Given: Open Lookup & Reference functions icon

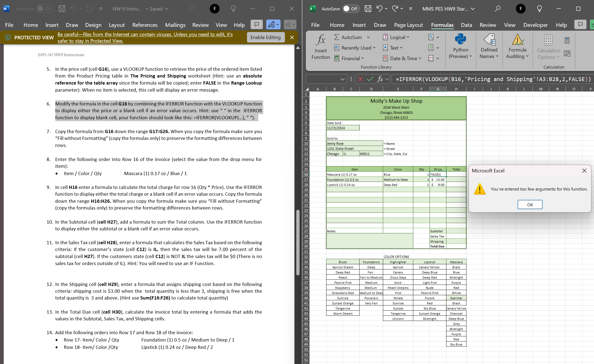Looking at the screenshot, I should (431, 37).
